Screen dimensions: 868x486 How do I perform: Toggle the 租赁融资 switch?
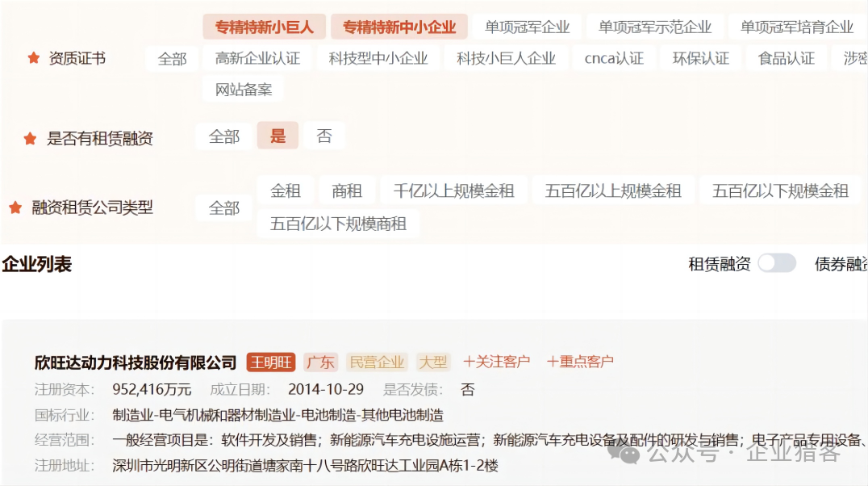click(777, 263)
